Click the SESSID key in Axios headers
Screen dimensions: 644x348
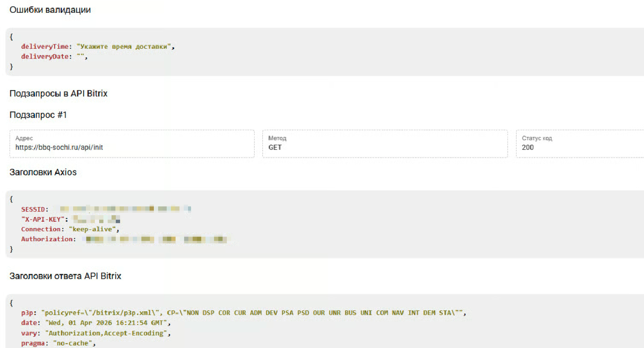tap(33, 209)
